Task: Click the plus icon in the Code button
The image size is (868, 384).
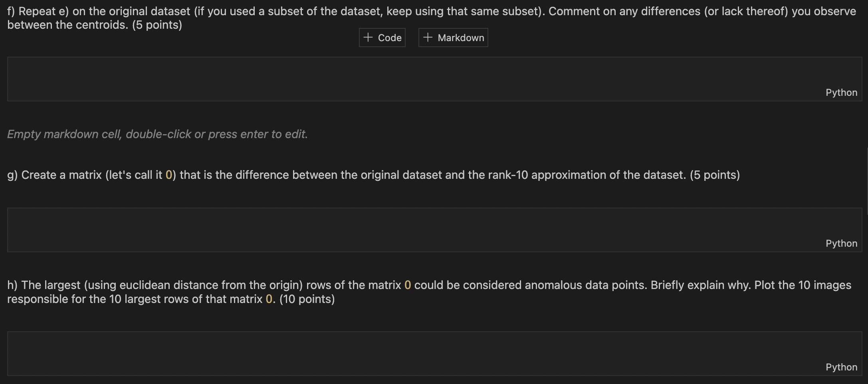Action: 368,37
